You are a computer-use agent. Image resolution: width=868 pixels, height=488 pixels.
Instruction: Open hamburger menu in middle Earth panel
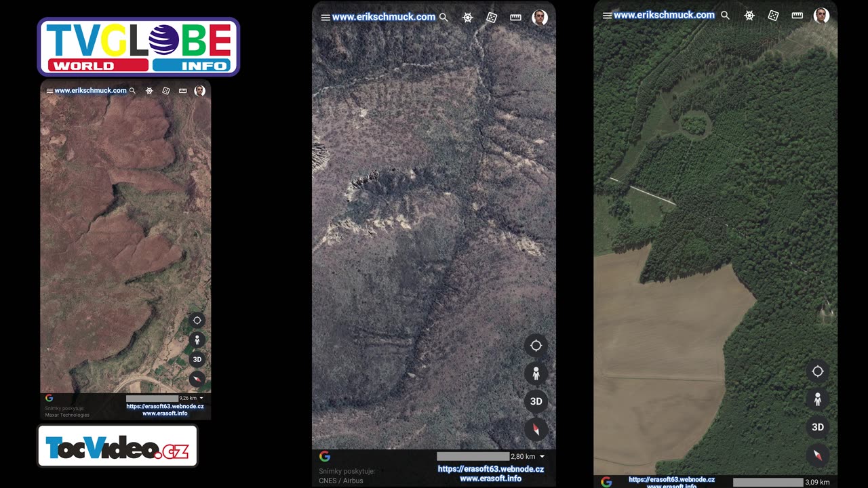coord(325,18)
